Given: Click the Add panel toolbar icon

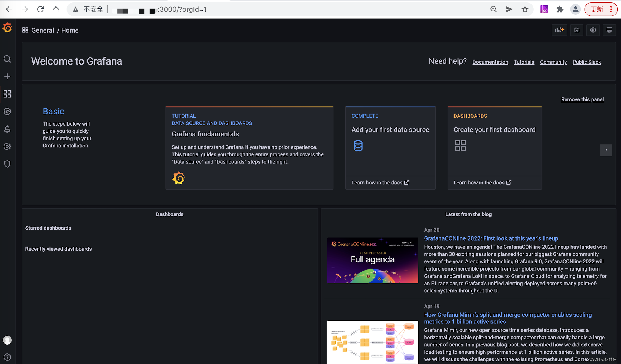Looking at the screenshot, I should 559,30.
